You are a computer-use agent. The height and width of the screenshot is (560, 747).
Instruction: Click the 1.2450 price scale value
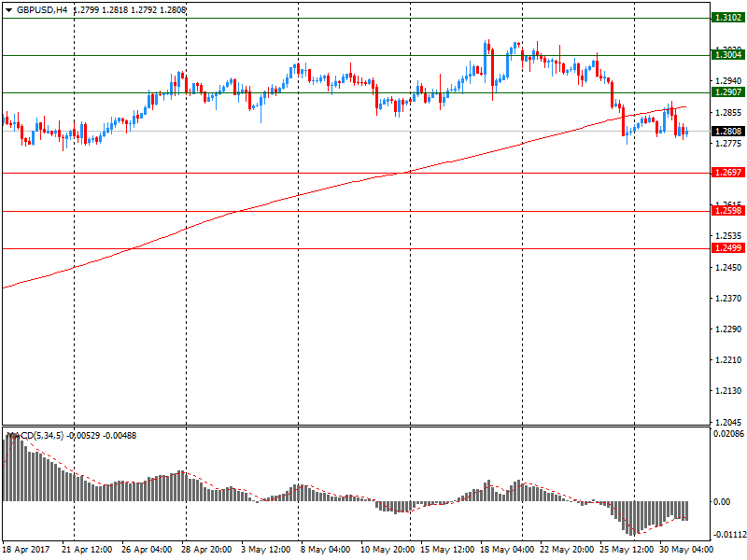[729, 268]
